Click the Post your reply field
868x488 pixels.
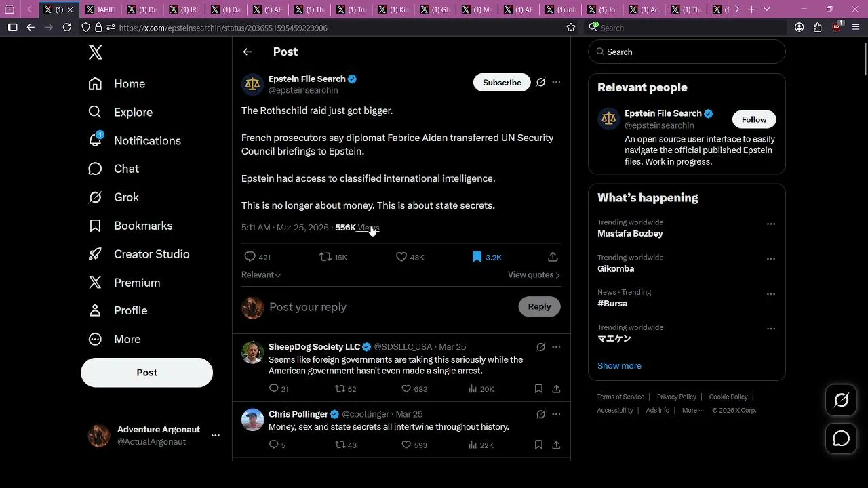point(389,307)
